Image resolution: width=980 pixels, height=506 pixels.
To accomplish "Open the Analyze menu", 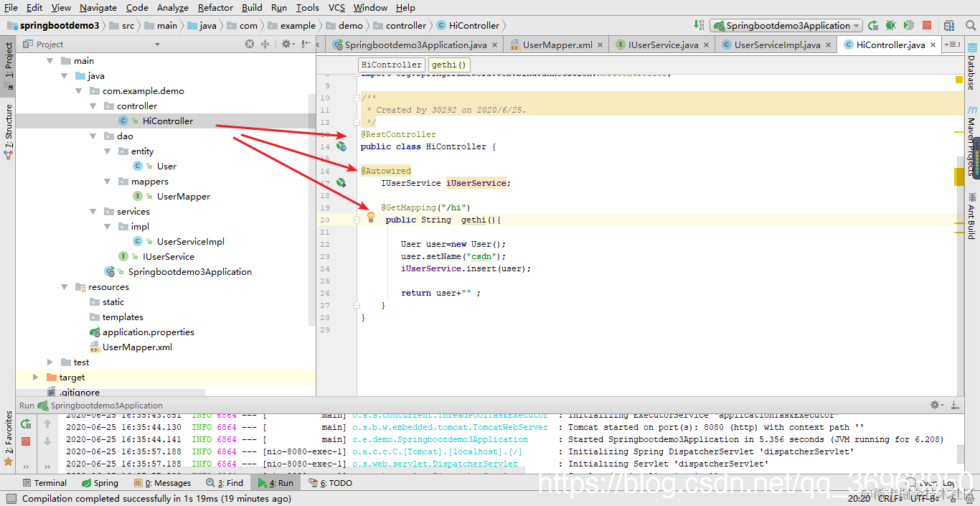I will (x=172, y=7).
